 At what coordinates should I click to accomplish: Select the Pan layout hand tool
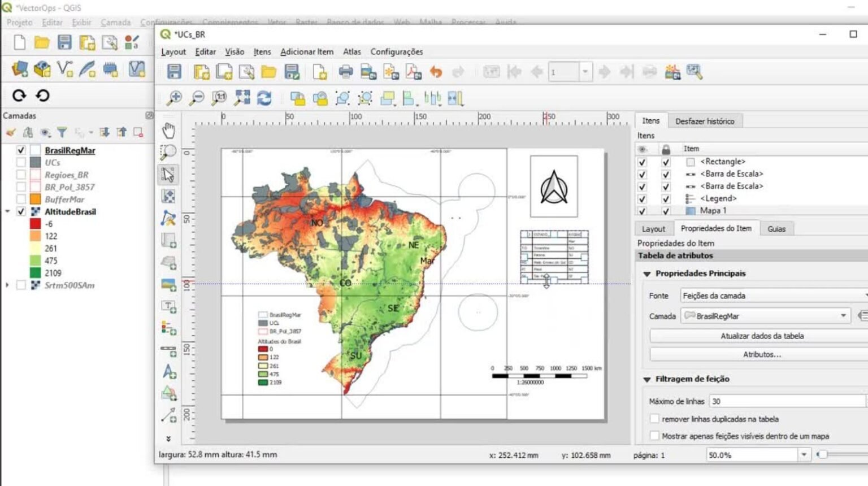168,131
